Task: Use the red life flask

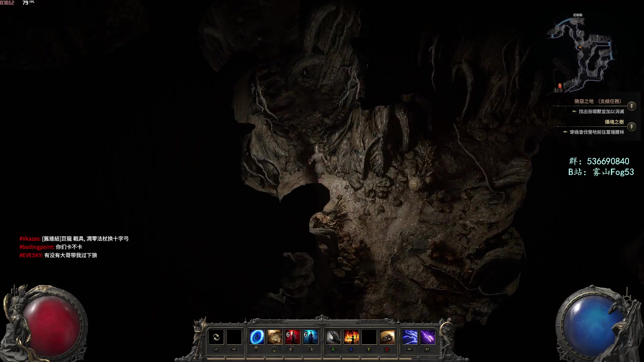Action: pos(292,337)
